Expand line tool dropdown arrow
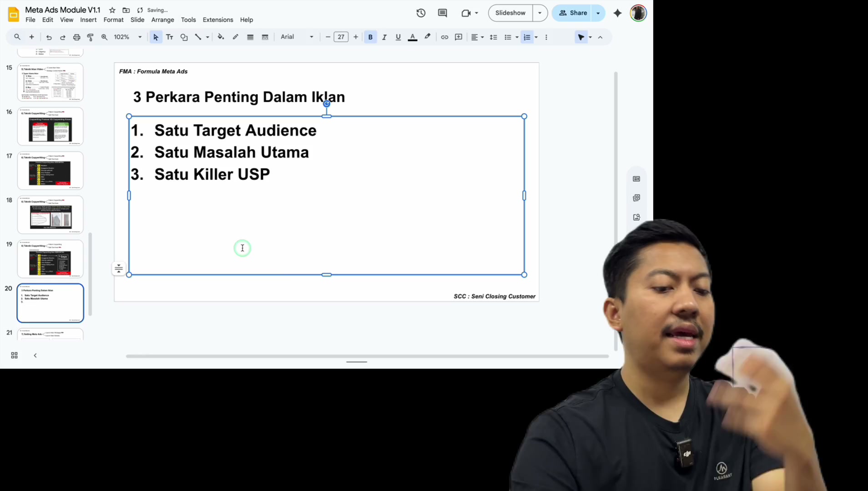The width and height of the screenshot is (868, 491). [x=207, y=37]
